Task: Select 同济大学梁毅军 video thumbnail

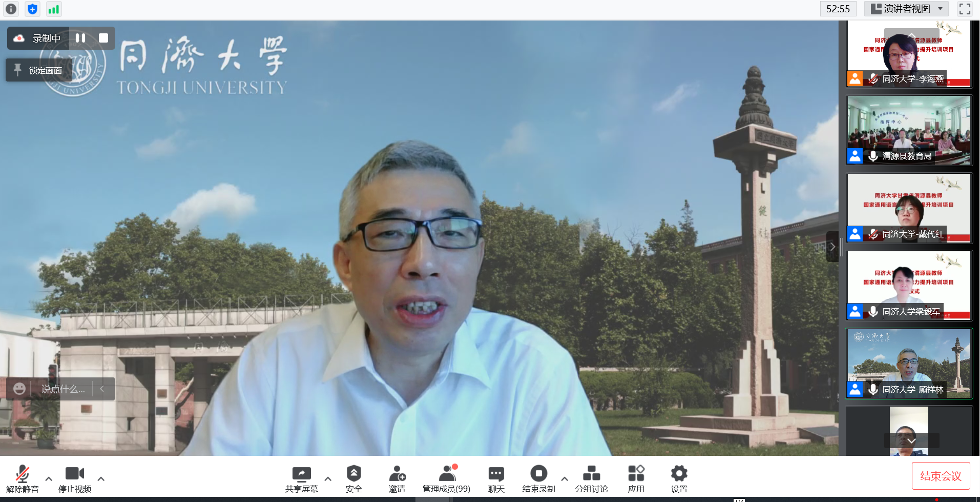Action: click(909, 286)
